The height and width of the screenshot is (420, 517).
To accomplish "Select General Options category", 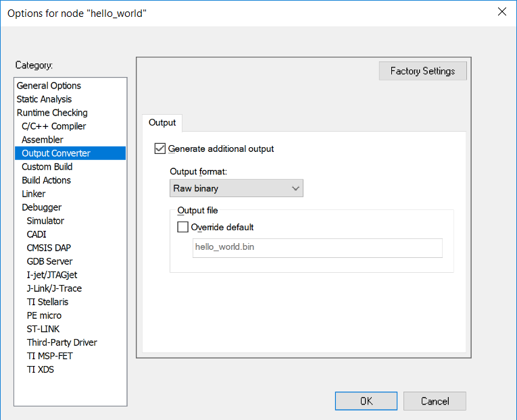I will [x=49, y=86].
